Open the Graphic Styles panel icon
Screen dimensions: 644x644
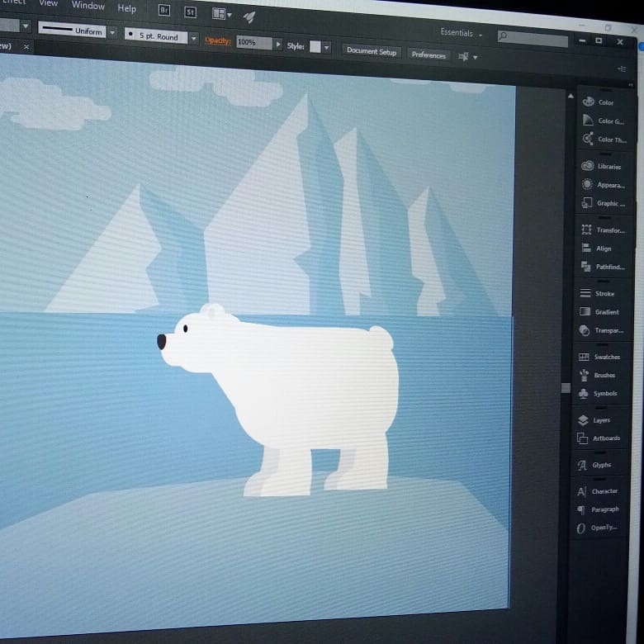click(587, 202)
